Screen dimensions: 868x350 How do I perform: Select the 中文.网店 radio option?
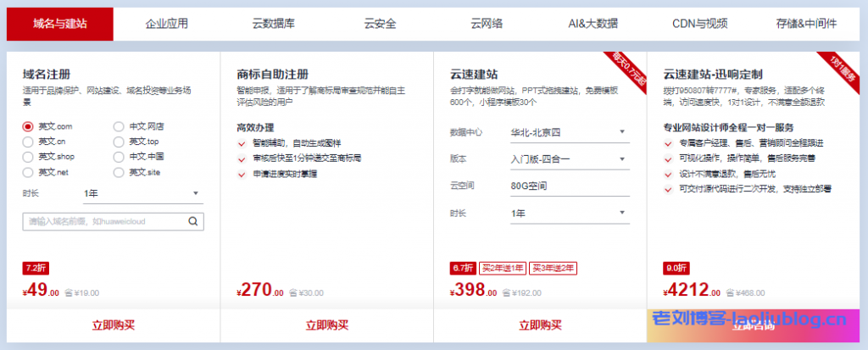click(x=119, y=126)
